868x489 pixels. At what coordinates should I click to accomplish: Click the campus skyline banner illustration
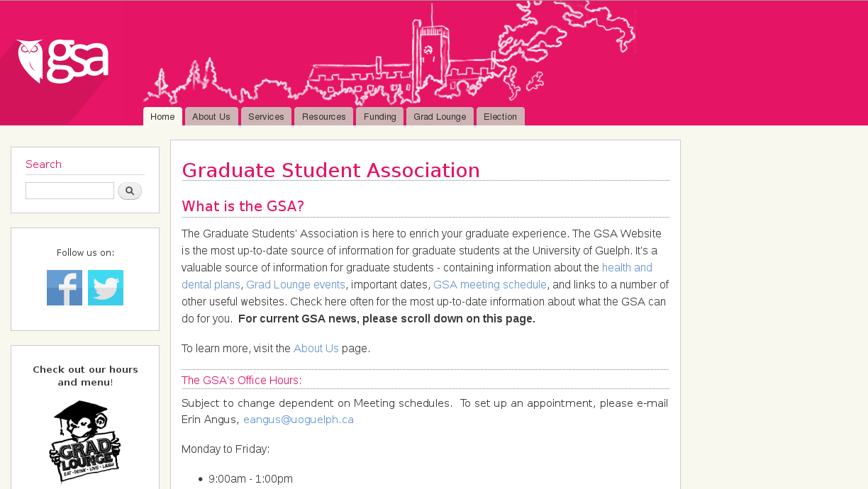[389, 54]
